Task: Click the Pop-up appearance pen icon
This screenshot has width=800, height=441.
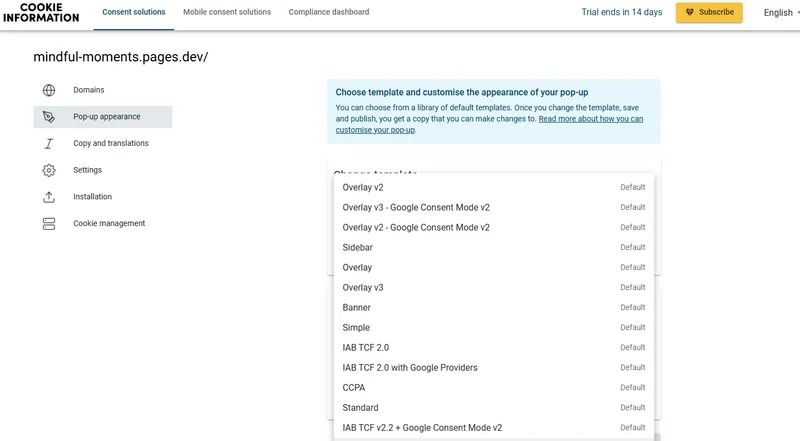Action: pyautogui.click(x=48, y=117)
